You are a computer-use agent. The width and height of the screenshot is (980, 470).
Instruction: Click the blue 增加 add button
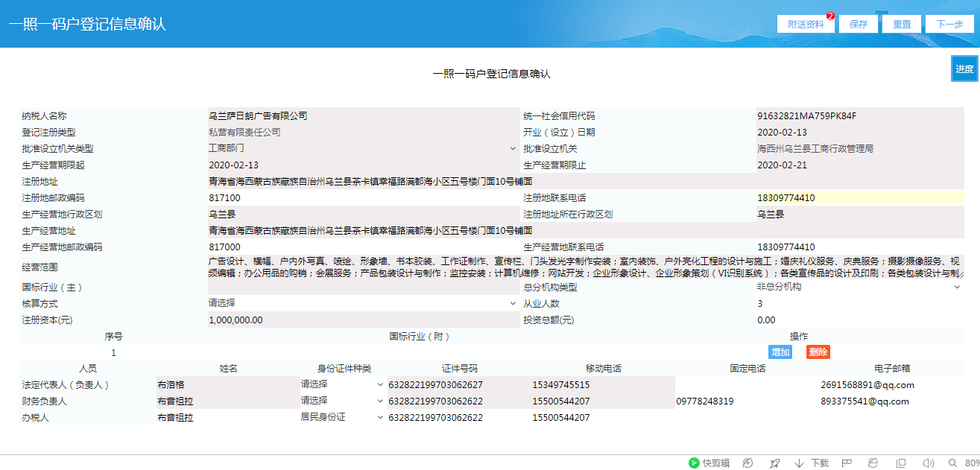780,352
